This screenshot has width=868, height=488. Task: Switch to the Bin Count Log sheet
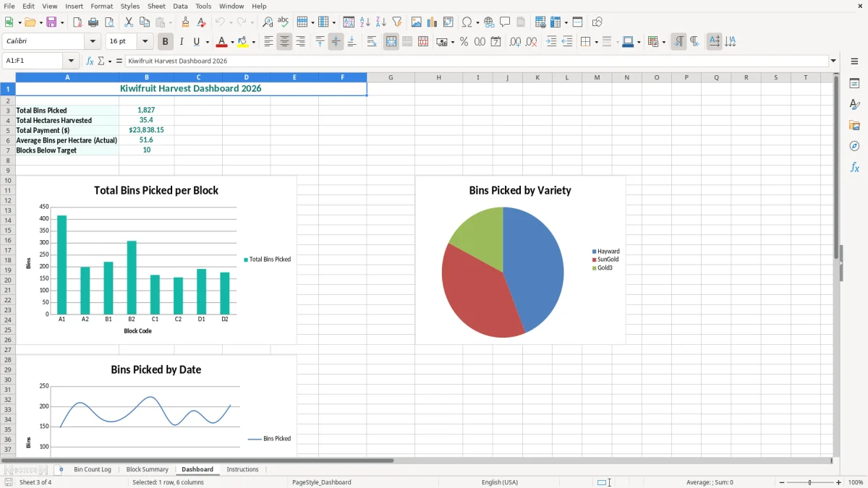pyautogui.click(x=93, y=469)
